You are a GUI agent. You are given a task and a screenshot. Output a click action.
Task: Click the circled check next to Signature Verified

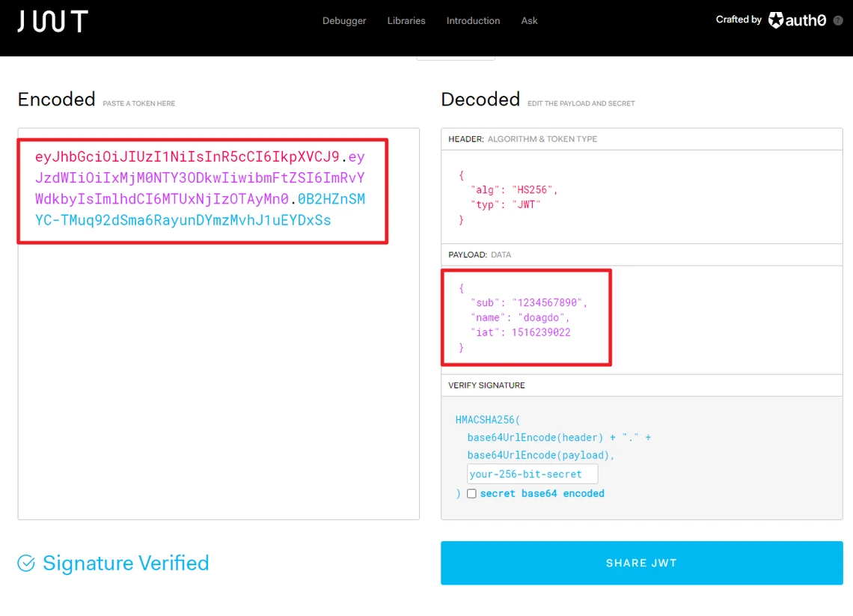tap(25, 563)
